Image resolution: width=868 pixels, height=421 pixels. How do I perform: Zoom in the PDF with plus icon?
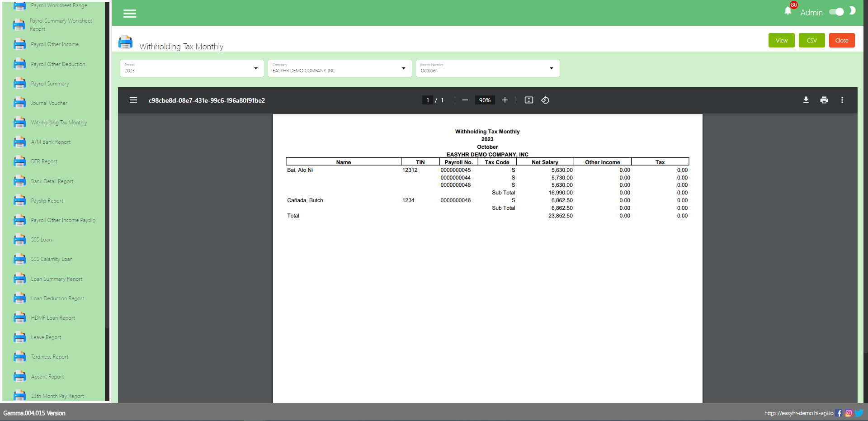505,100
